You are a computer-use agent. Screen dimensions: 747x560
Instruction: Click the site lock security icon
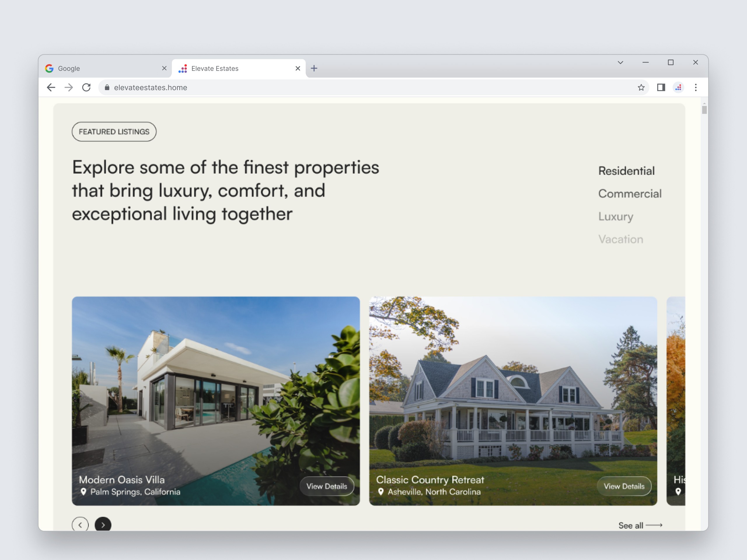point(107,87)
